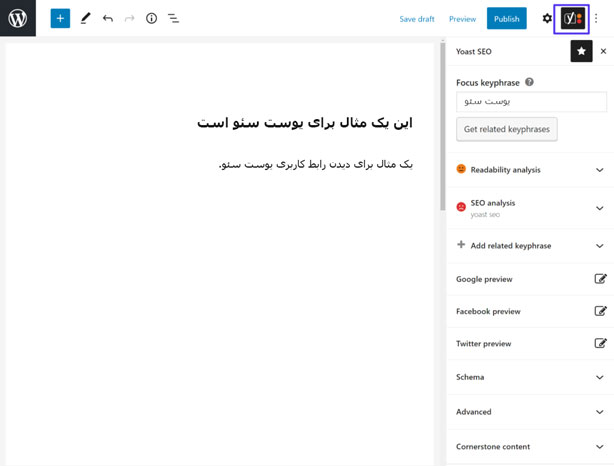Open the WordPress logo menu
The width and height of the screenshot is (614, 466).
point(18,18)
